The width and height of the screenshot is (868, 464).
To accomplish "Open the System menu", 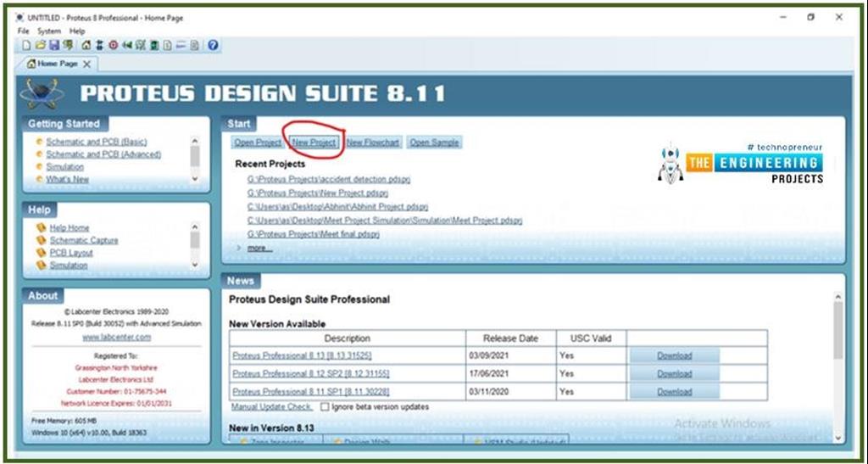I will 49,31.
